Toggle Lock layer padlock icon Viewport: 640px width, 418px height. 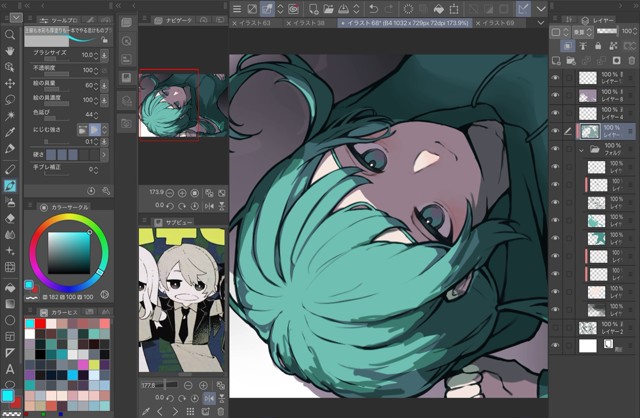point(598,46)
